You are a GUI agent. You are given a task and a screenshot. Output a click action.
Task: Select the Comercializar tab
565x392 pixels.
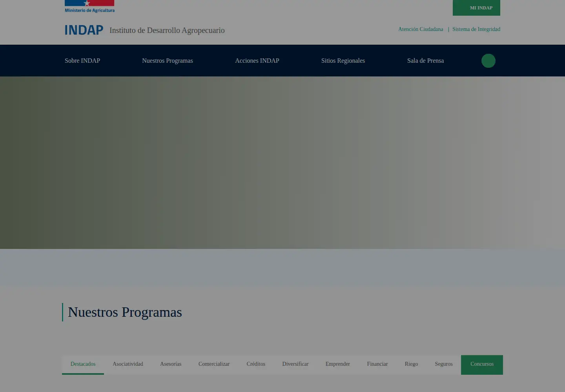click(x=214, y=365)
